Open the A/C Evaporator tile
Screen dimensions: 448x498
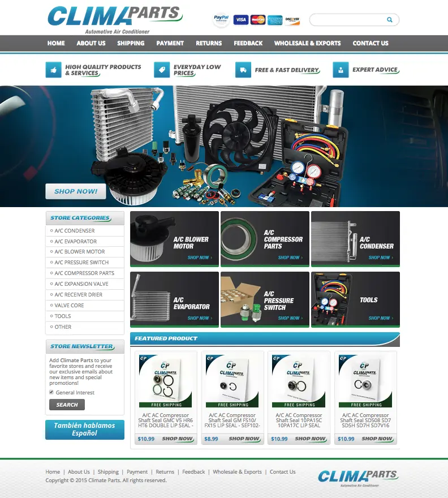pos(174,299)
